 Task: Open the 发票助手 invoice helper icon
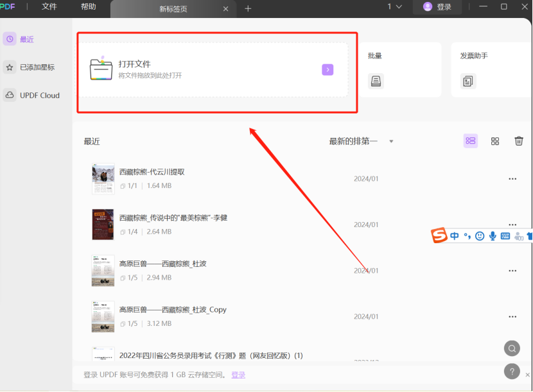468,81
